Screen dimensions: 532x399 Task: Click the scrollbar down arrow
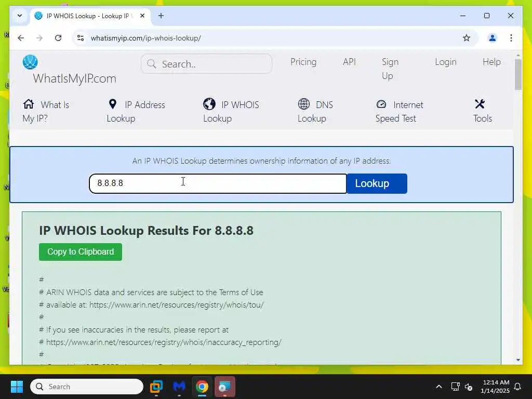coord(518,360)
